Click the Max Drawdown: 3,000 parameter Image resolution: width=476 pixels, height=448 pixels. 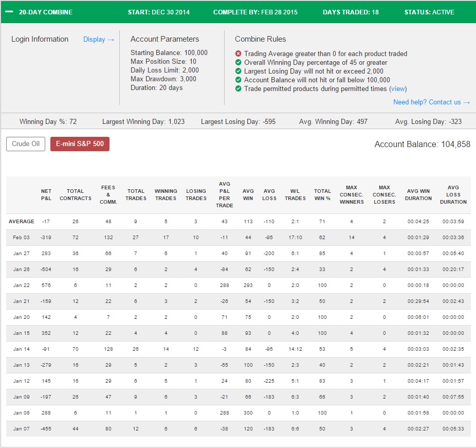pyautogui.click(x=163, y=79)
